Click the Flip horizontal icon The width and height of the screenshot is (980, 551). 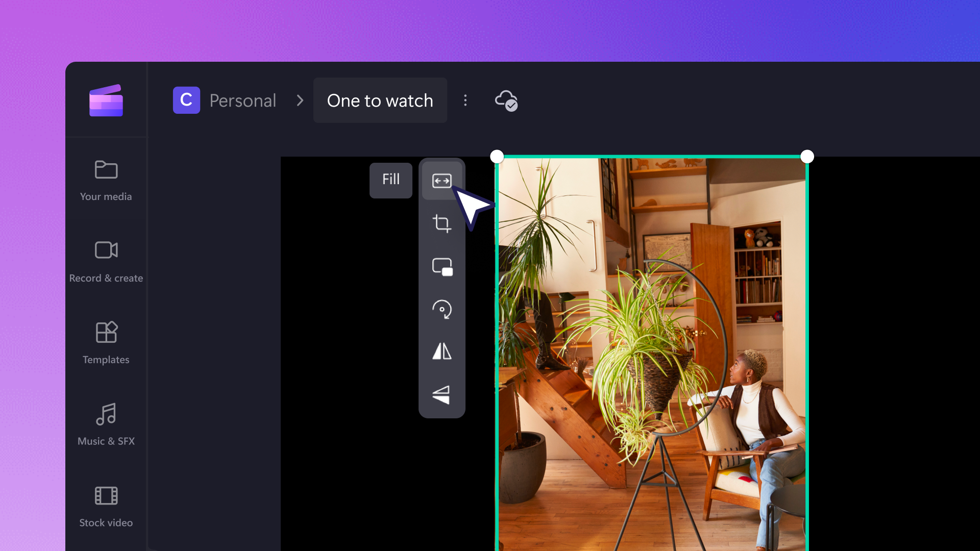click(442, 352)
